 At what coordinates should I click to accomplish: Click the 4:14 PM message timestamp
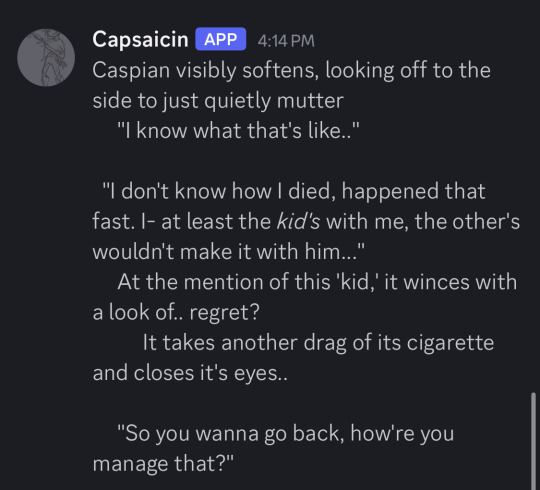286,41
